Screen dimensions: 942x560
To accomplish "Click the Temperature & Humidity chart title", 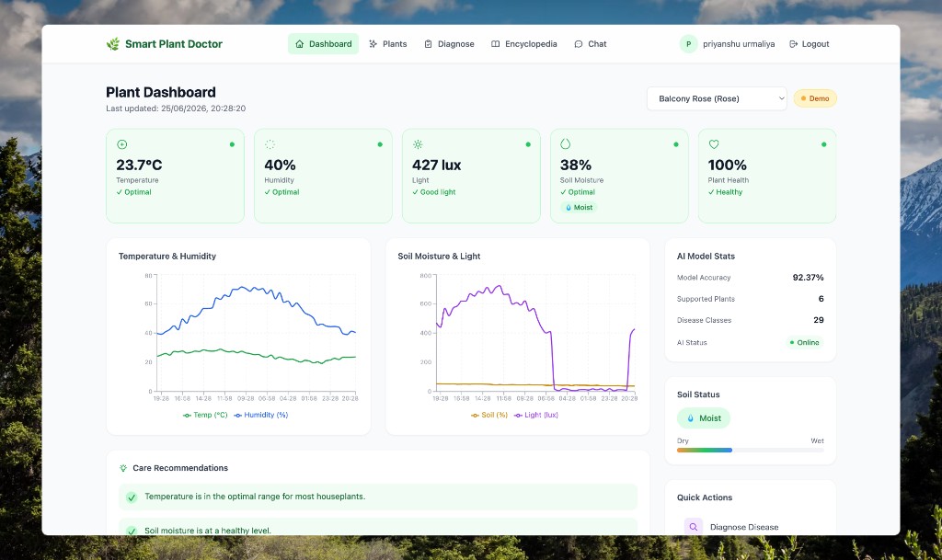I will tap(167, 257).
